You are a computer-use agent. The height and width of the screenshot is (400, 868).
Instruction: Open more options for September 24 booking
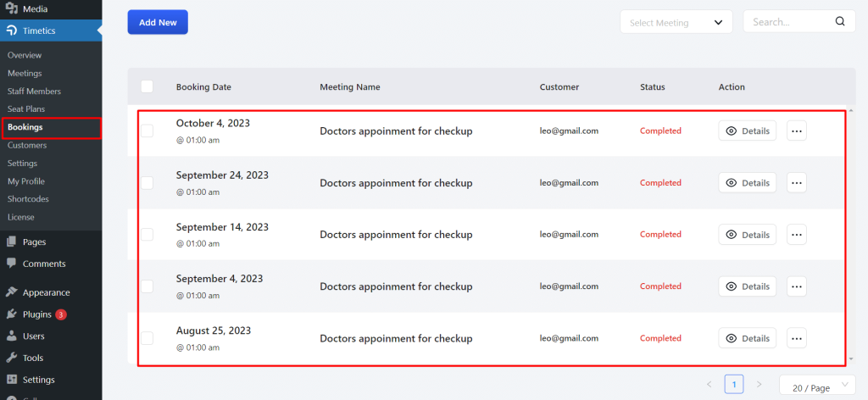(x=796, y=182)
